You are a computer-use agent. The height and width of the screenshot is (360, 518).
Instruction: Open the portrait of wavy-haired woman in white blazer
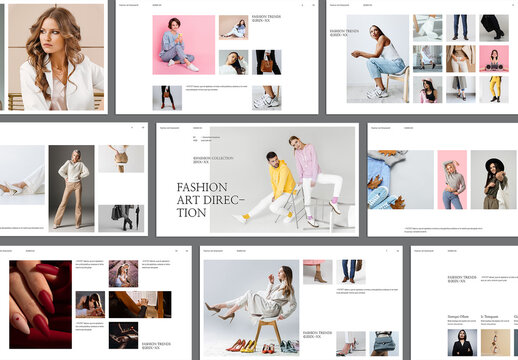click(56, 57)
